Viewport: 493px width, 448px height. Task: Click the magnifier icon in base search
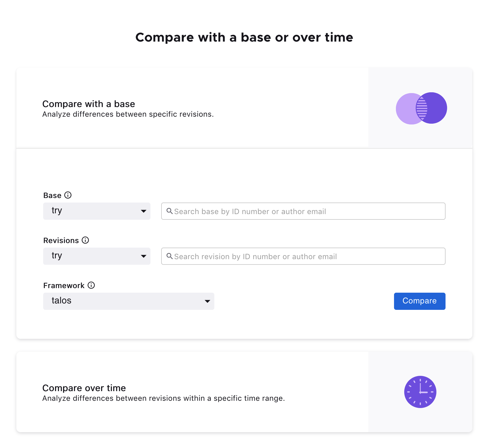pos(170,211)
